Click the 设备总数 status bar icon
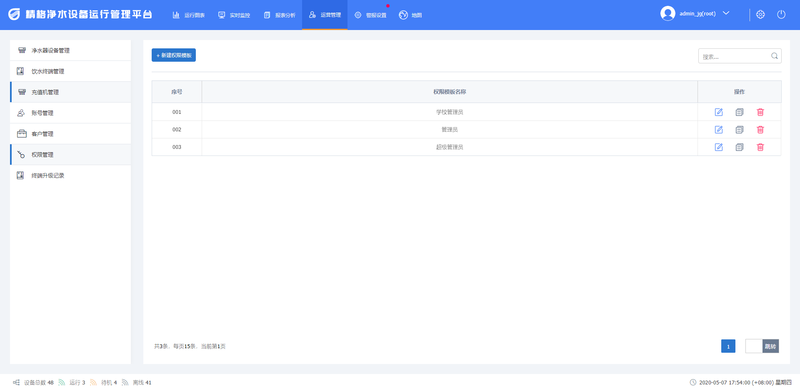The width and height of the screenshot is (800, 389). coord(16,382)
